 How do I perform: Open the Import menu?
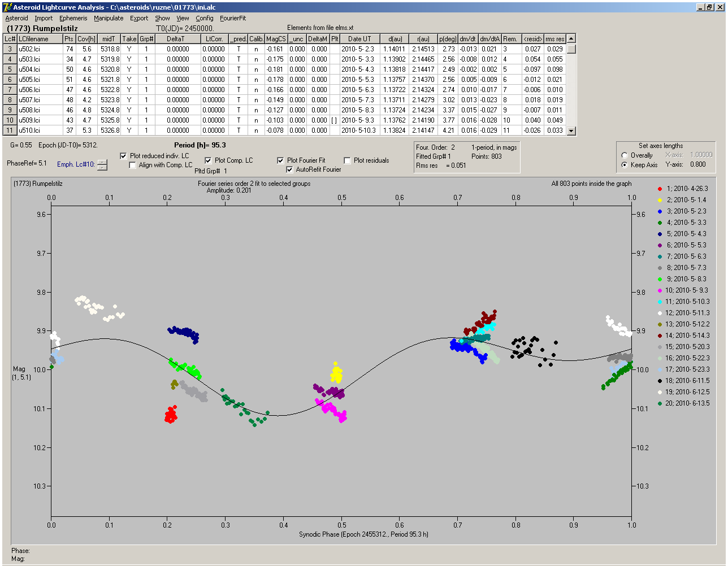44,18
